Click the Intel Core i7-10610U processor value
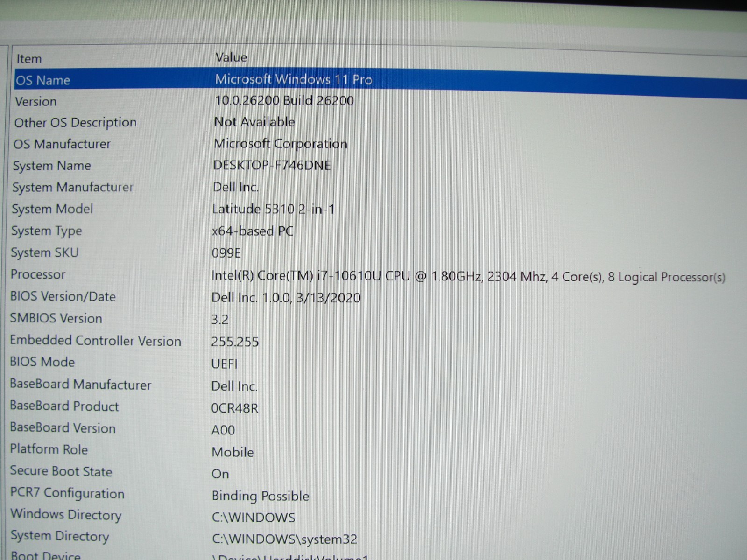747x560 pixels. tap(468, 277)
